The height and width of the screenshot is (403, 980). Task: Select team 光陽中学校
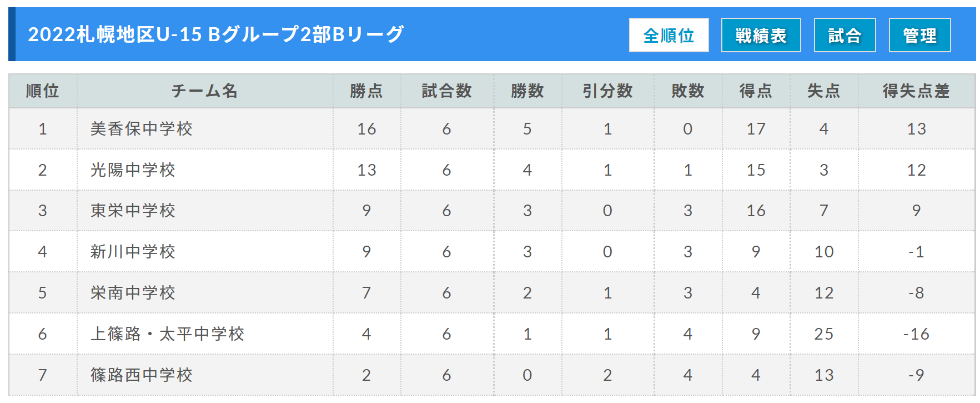coord(133,170)
